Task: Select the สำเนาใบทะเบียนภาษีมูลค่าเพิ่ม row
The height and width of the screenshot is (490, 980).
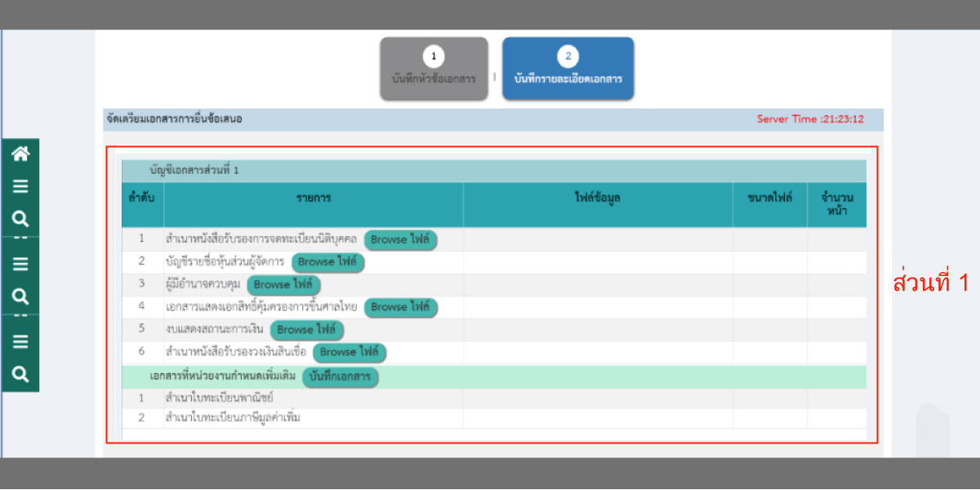Action: click(227, 418)
